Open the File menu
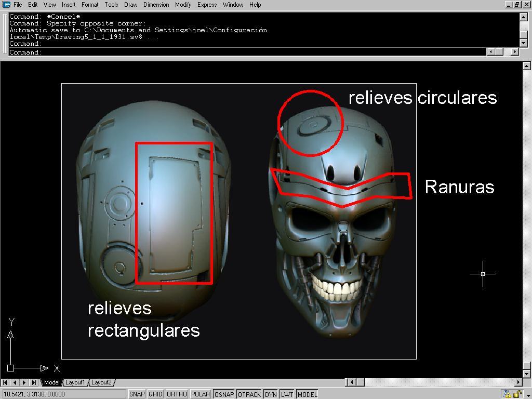Screen dimensions: 532x399 [18, 4]
